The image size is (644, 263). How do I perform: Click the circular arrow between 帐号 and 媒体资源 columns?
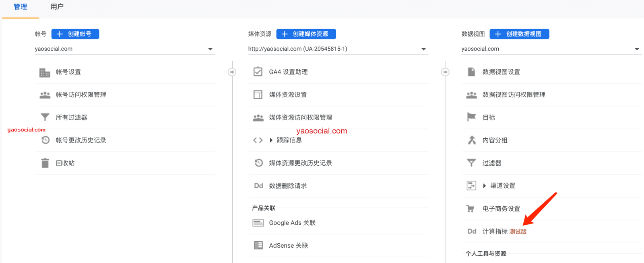coord(232,72)
